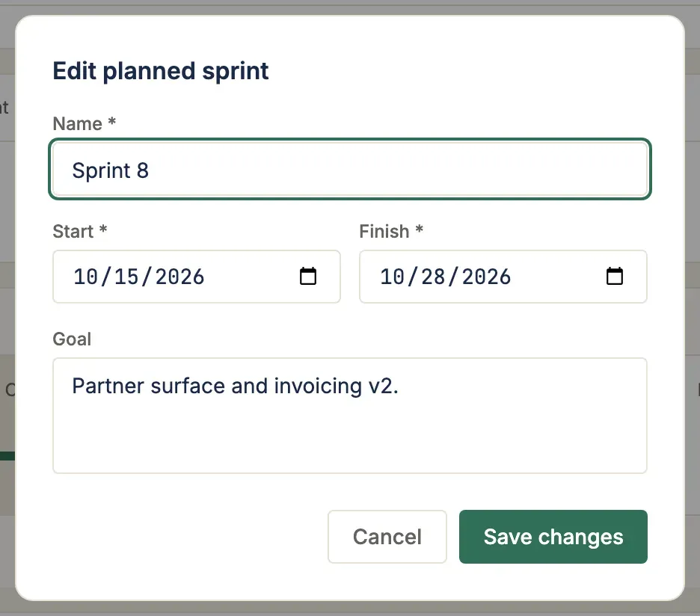
Task: Click inside the Goal text area
Action: pos(350,416)
